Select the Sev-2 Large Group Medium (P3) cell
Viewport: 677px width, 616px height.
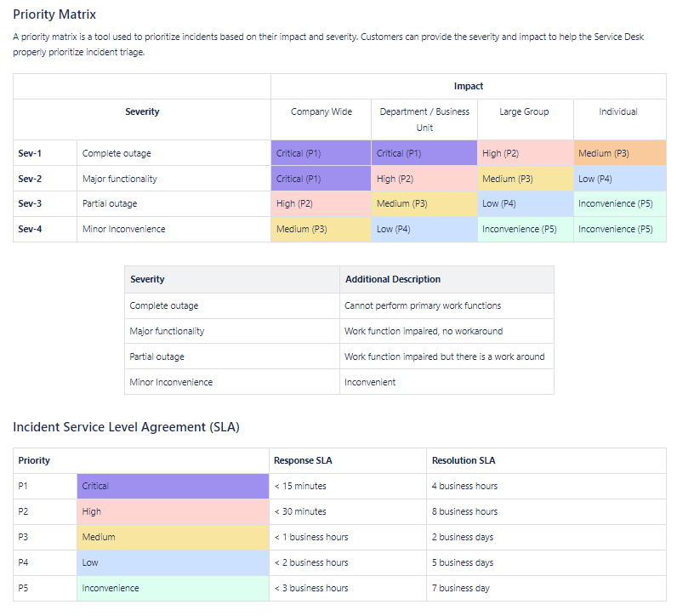[525, 179]
